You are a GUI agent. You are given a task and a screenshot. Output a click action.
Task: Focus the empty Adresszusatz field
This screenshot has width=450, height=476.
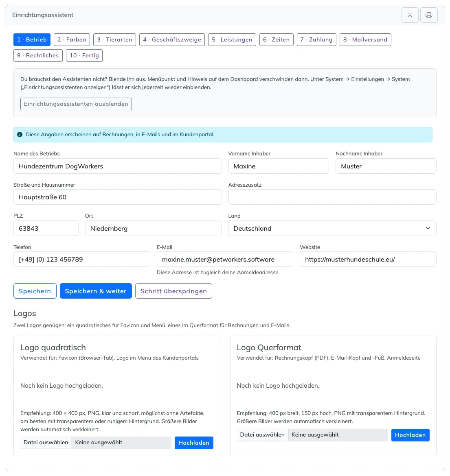point(332,197)
